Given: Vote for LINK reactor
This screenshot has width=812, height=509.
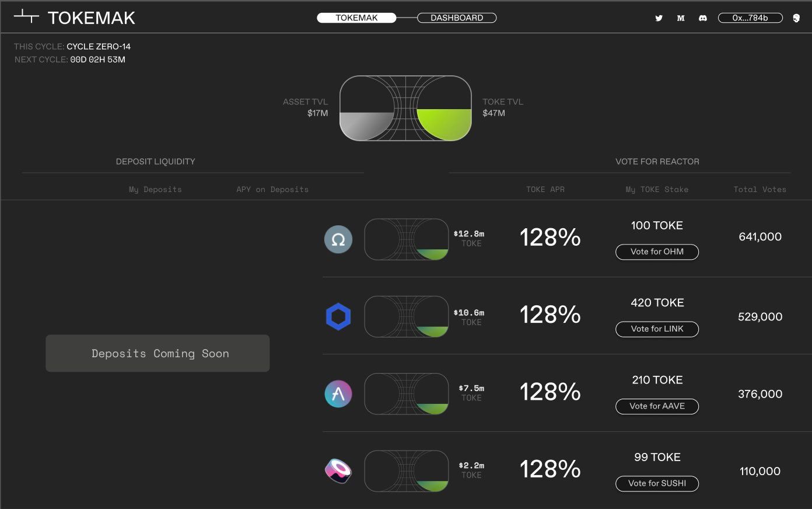Looking at the screenshot, I should (x=657, y=329).
